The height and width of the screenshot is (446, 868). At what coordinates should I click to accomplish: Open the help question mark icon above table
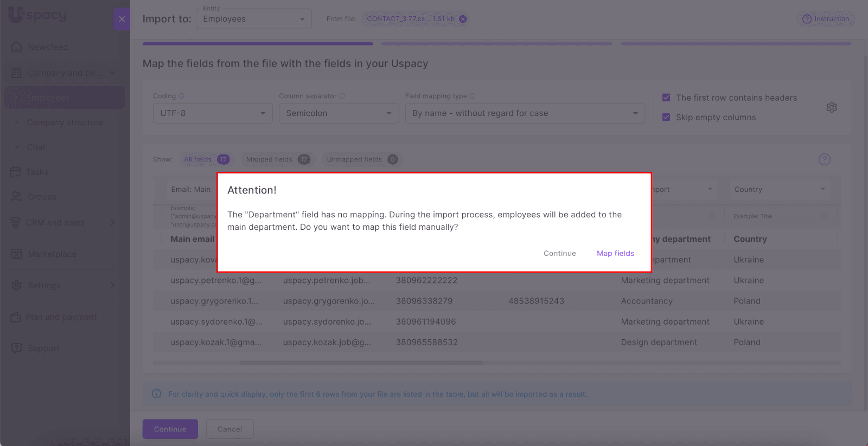point(824,159)
